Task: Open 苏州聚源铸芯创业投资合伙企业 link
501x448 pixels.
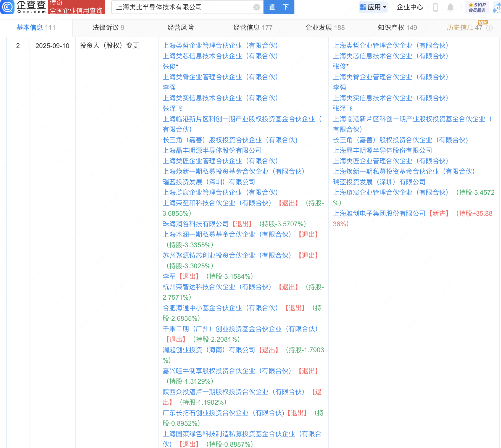Action: 227,255
